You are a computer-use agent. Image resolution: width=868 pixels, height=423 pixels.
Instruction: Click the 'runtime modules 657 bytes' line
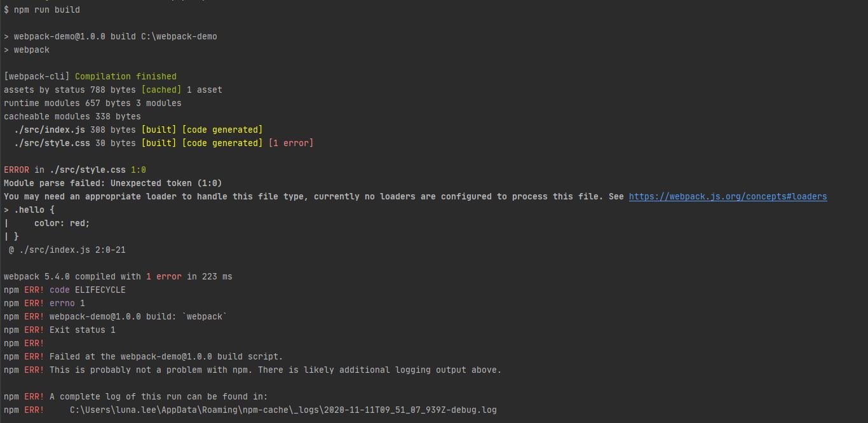92,104
